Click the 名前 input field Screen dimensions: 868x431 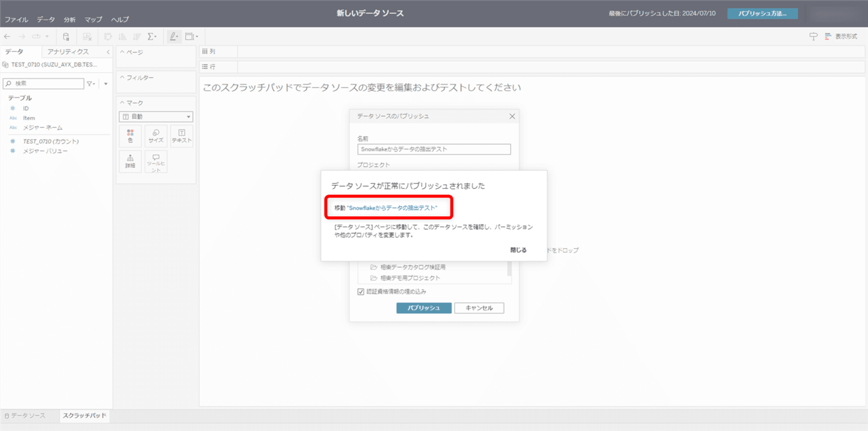pyautogui.click(x=434, y=149)
